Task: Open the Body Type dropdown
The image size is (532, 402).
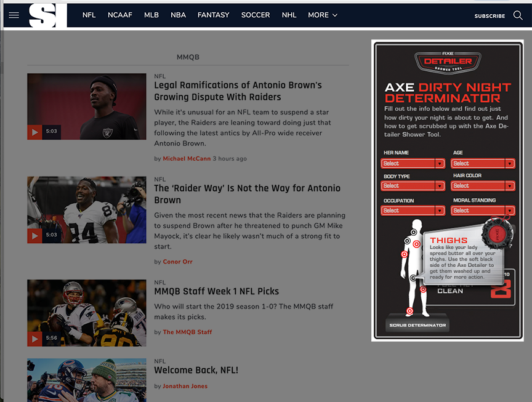Action: [x=413, y=186]
